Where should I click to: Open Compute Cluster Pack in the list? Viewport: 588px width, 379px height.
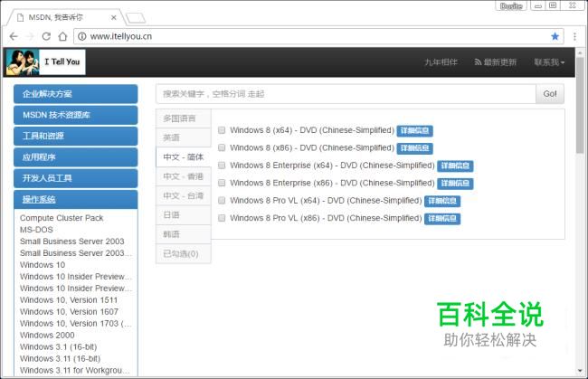point(62,218)
